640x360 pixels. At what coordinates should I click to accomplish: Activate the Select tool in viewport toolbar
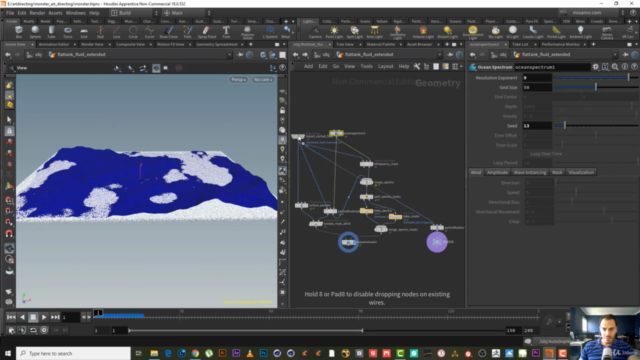click(x=9, y=120)
